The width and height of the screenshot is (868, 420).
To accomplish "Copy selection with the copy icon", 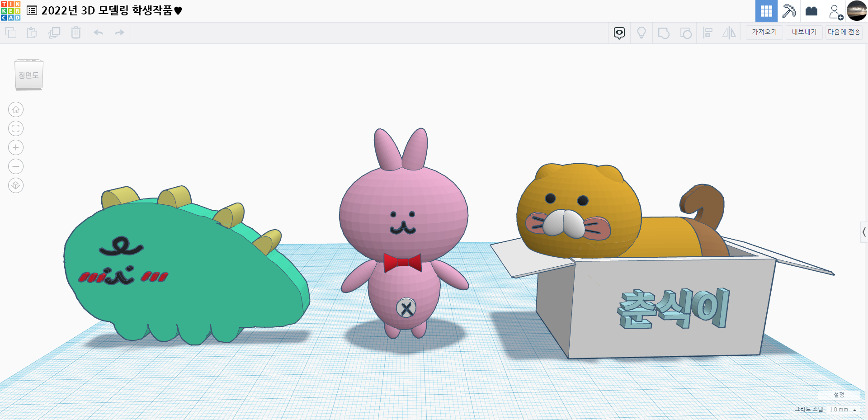I will (x=11, y=33).
